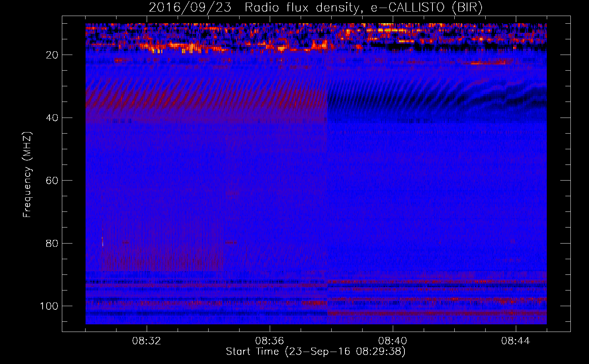Click the 100 MHz frequency tick label
This screenshot has width=589, height=364.
49,306
